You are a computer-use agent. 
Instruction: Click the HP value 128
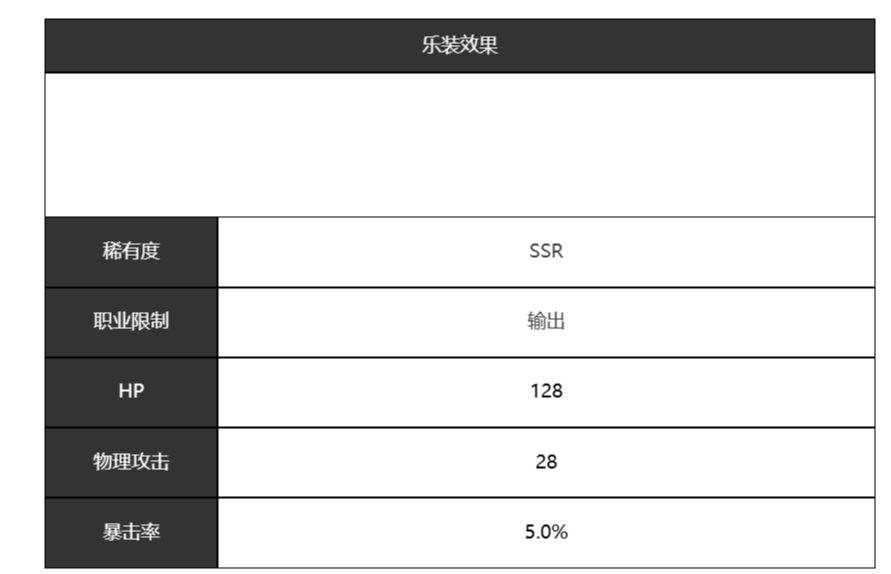(546, 391)
